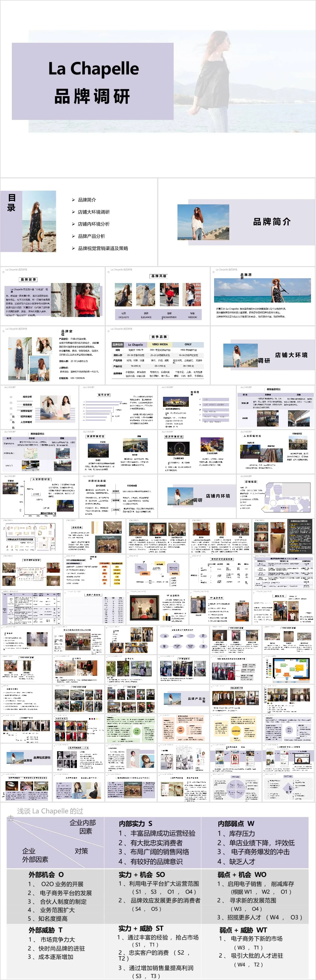Click '品牌简介' in the contents list
Viewport: 316px width, 980px height.
(x=87, y=200)
